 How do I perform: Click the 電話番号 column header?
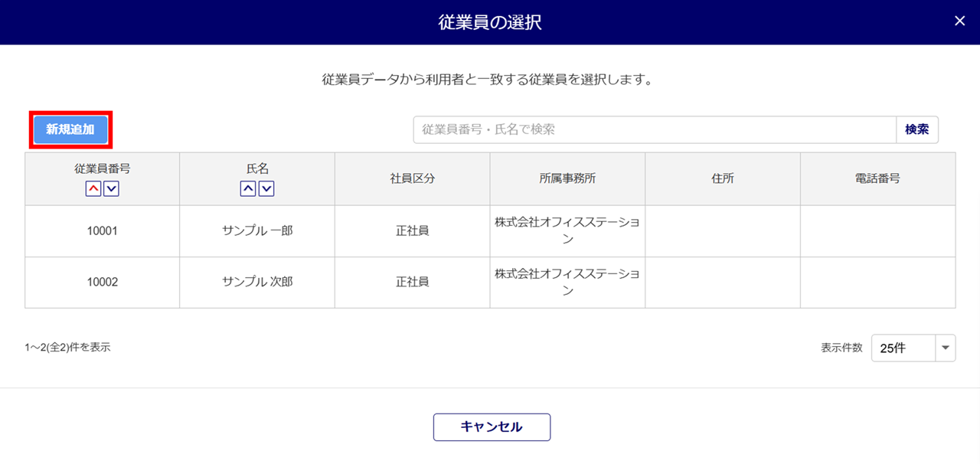tap(877, 178)
